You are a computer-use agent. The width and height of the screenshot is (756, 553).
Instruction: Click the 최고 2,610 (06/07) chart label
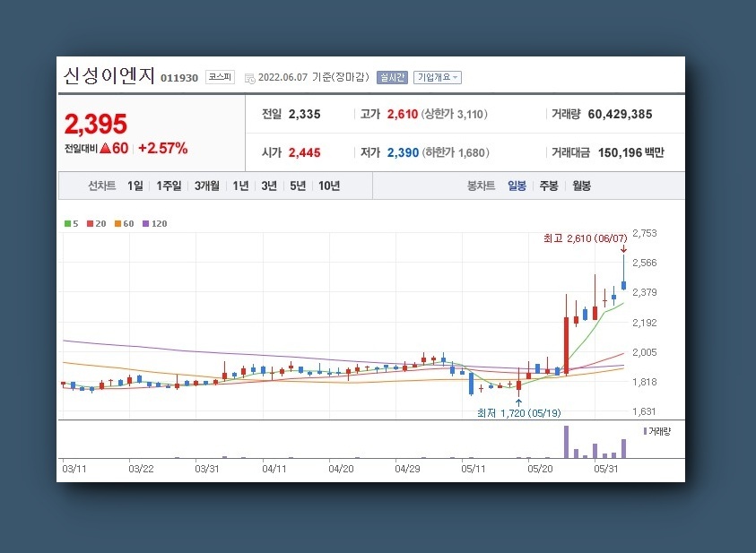586,238
